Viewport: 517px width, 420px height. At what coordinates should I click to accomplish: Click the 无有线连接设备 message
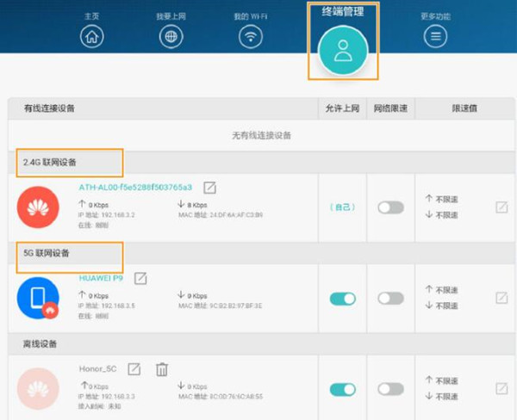(x=261, y=135)
